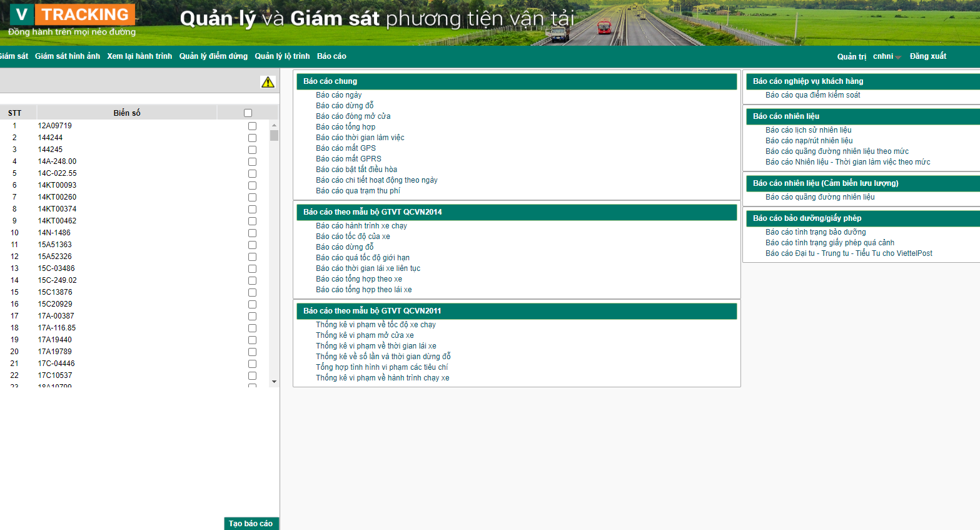Open Báo cáo lịch sử nhiên liệu
The width and height of the screenshot is (980, 530).
click(808, 130)
